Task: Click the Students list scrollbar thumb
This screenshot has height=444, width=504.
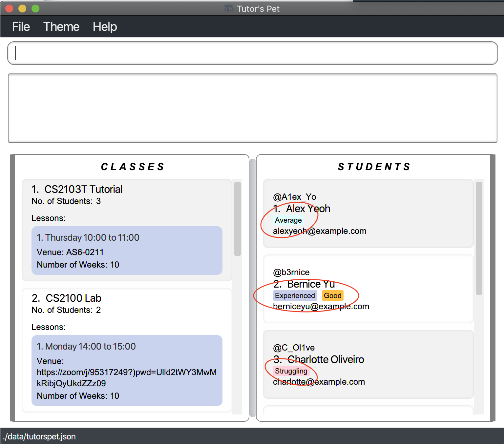Action: tap(479, 238)
